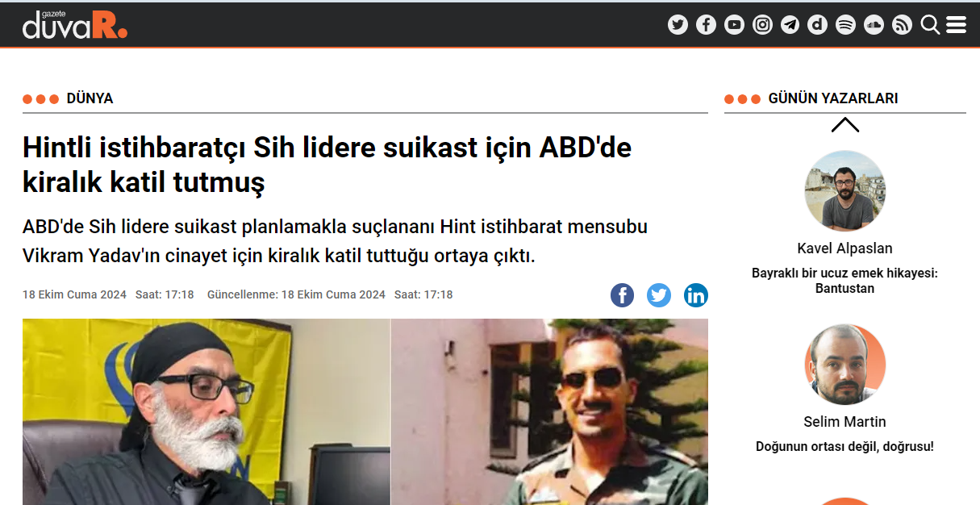Open the SoundCloud icon in the header
980x505 pixels.
tap(874, 25)
